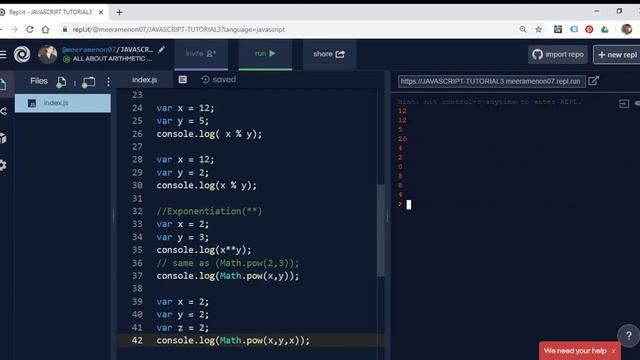The height and width of the screenshot is (360, 640).
Task: Open the Files panel three-dot menu
Action: click(108, 82)
